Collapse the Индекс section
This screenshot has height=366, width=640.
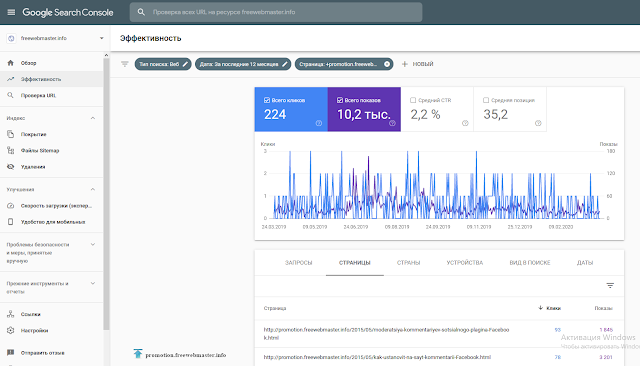pyautogui.click(x=93, y=118)
